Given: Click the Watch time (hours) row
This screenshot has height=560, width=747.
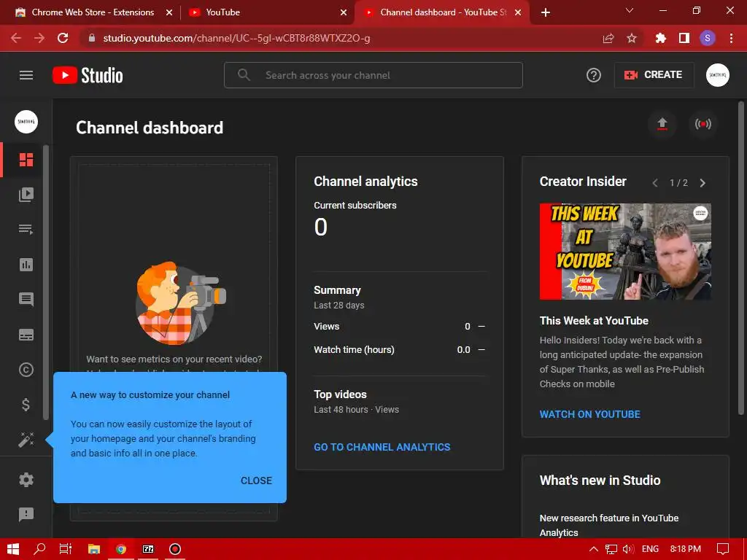Looking at the screenshot, I should pyautogui.click(x=399, y=349).
